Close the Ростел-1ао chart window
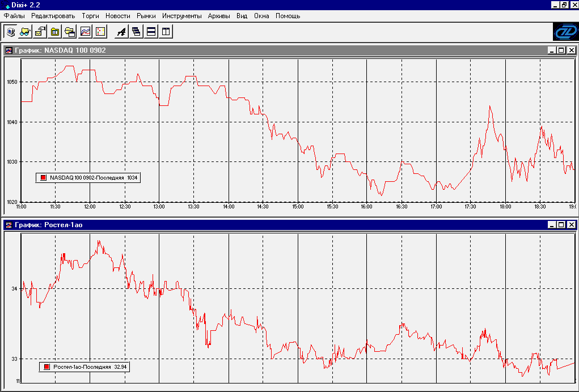 571,224
